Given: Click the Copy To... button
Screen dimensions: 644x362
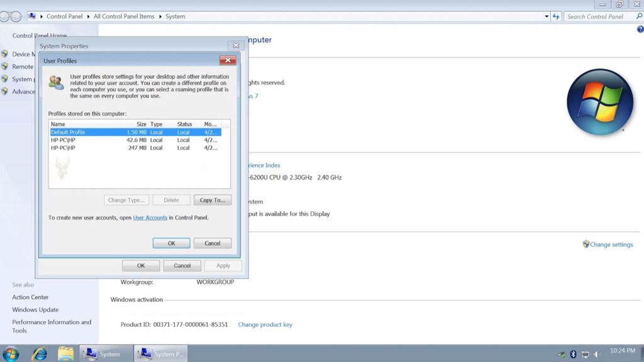Looking at the screenshot, I should 213,200.
